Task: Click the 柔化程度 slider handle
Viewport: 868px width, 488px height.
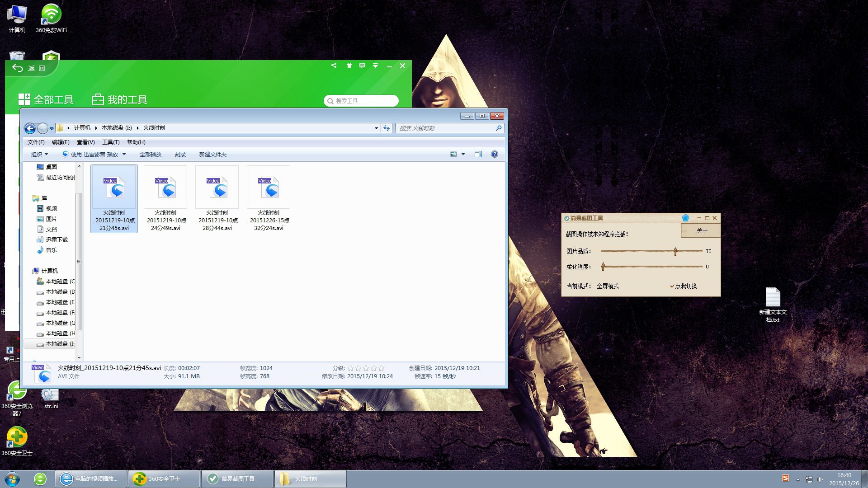Action: click(603, 267)
